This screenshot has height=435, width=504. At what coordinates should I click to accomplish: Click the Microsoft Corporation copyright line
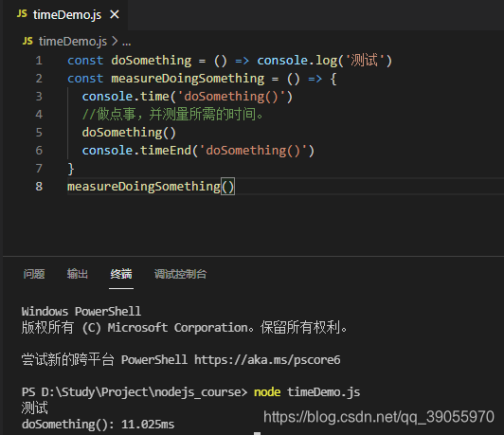click(x=185, y=327)
